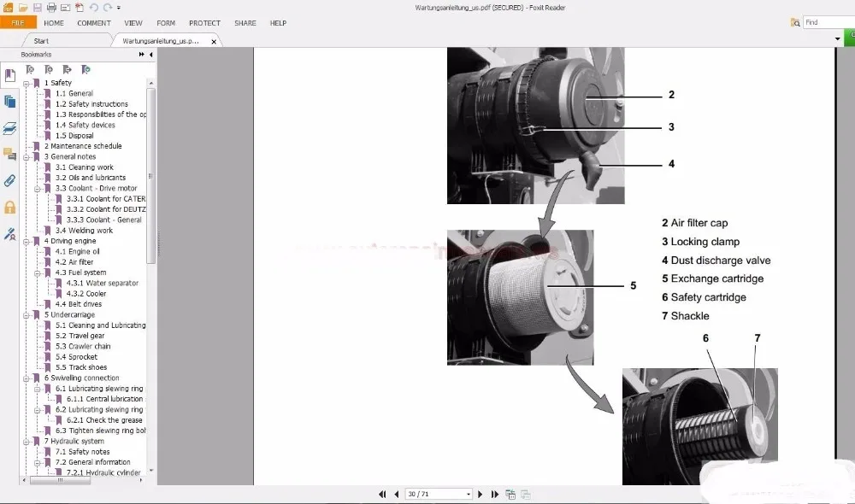The height and width of the screenshot is (504, 855).
Task: Jump to the last page
Action: (493, 495)
